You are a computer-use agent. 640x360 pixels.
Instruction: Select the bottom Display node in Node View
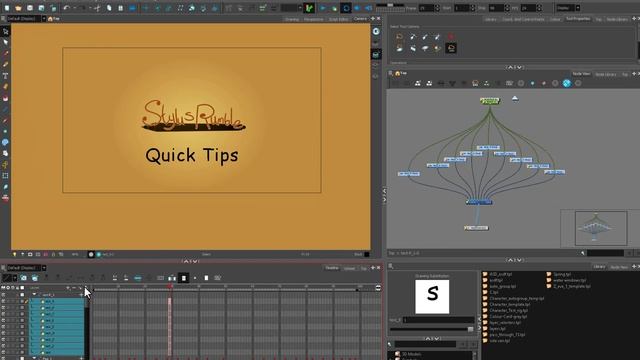[476, 228]
